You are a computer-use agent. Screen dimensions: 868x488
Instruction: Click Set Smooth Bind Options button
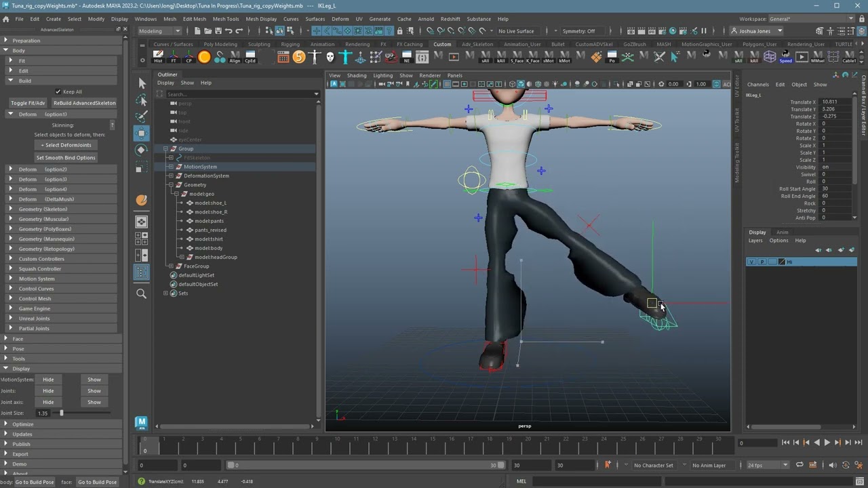66,158
